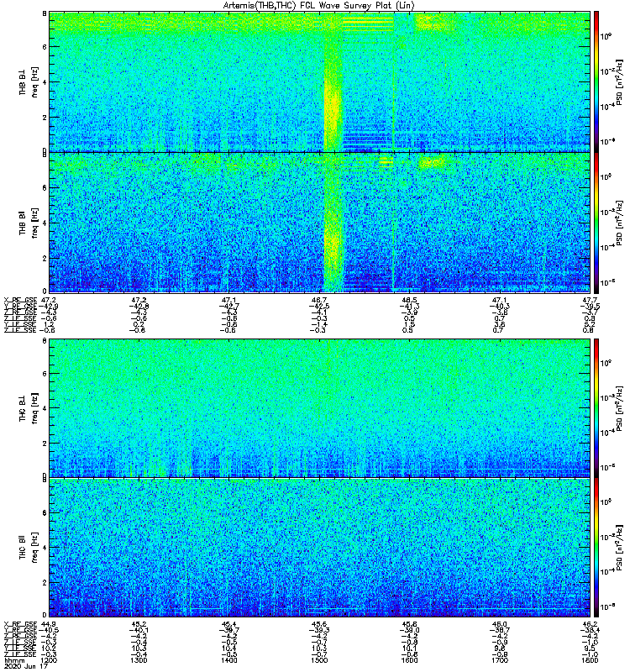The height and width of the screenshot is (672, 630).
Task: Click the 'X_RE_GSE' row label under the THB panels
Action: point(20,300)
